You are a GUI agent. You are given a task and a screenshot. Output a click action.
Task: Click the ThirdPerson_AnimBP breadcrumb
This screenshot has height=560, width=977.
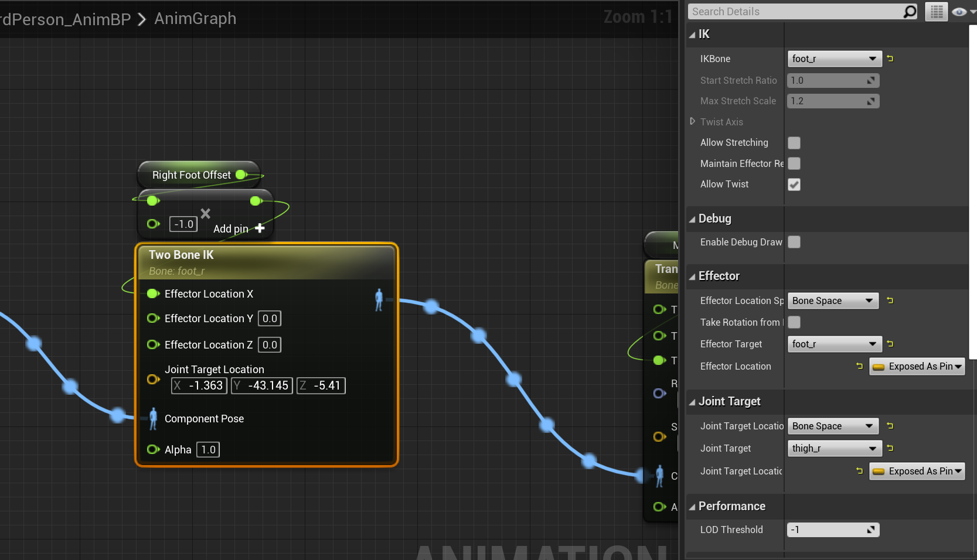coord(66,19)
